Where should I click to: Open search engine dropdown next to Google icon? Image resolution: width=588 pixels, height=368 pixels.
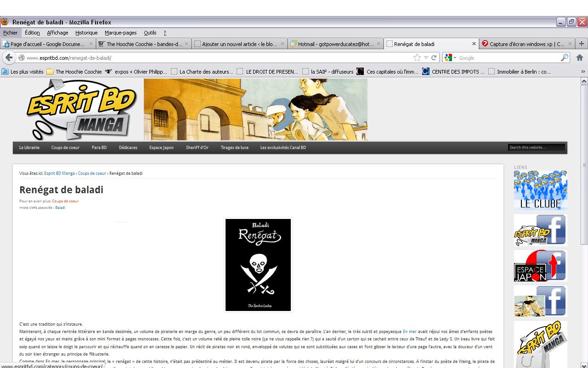pyautogui.click(x=455, y=58)
